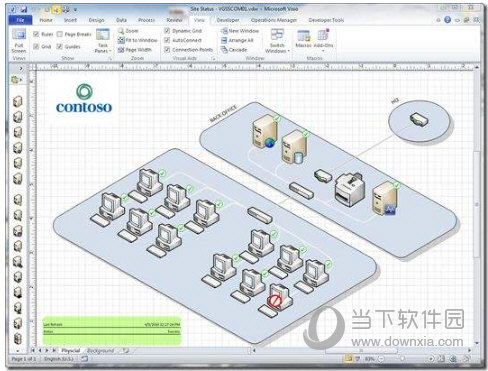Toggle the Ruler checkbox
This screenshot has height=371, width=488.
(x=36, y=34)
